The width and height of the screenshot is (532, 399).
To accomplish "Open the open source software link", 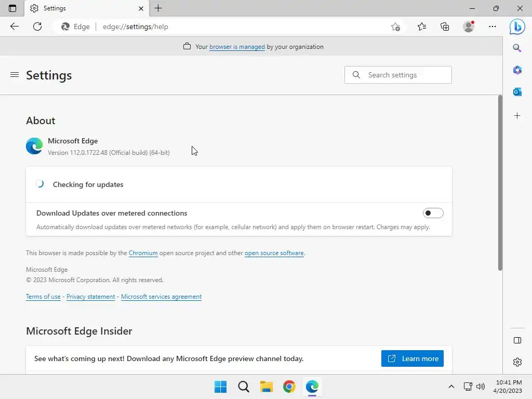I will click(x=274, y=253).
